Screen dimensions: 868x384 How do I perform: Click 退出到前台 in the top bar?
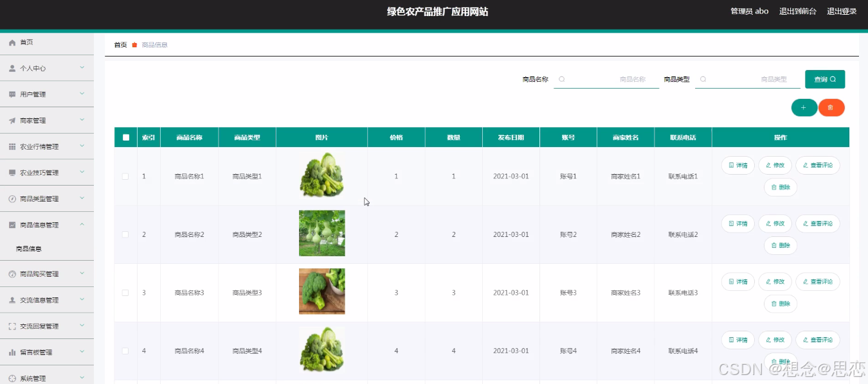coord(798,12)
